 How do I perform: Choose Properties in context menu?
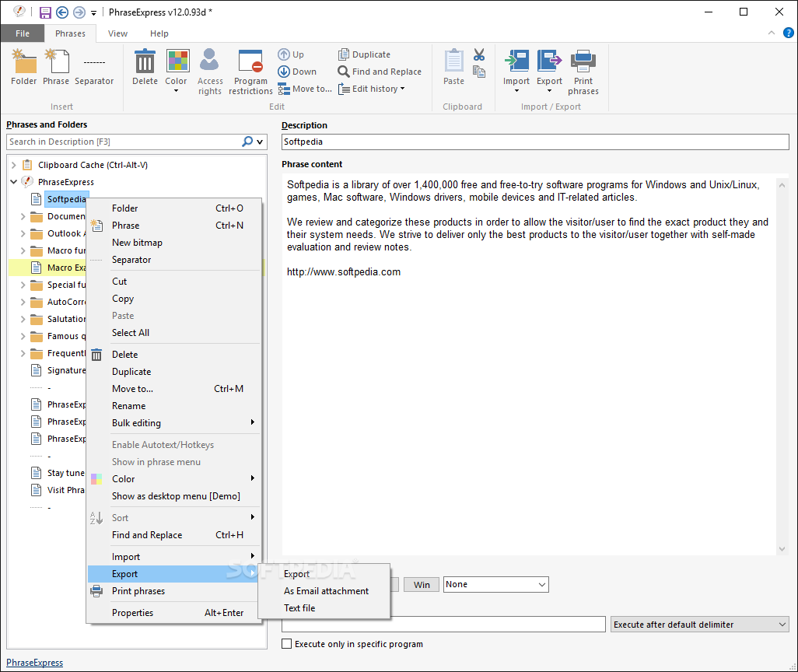(173, 612)
